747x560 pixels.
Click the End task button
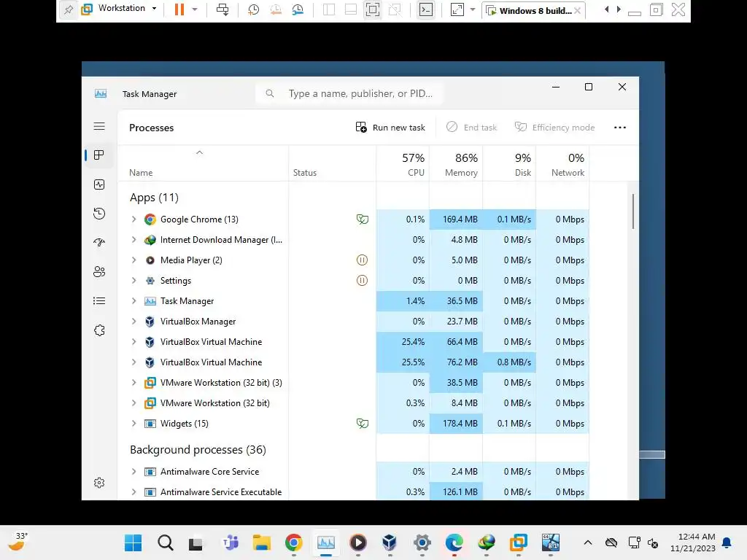472,128
